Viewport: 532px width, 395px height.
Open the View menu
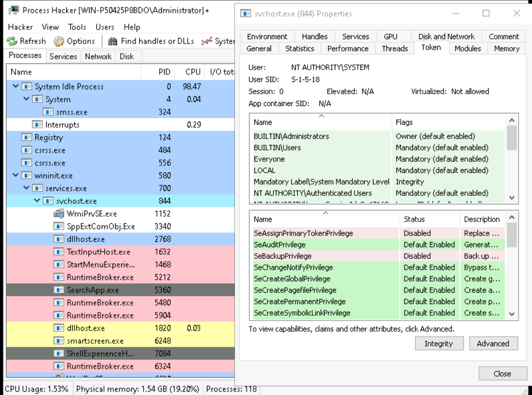point(50,27)
